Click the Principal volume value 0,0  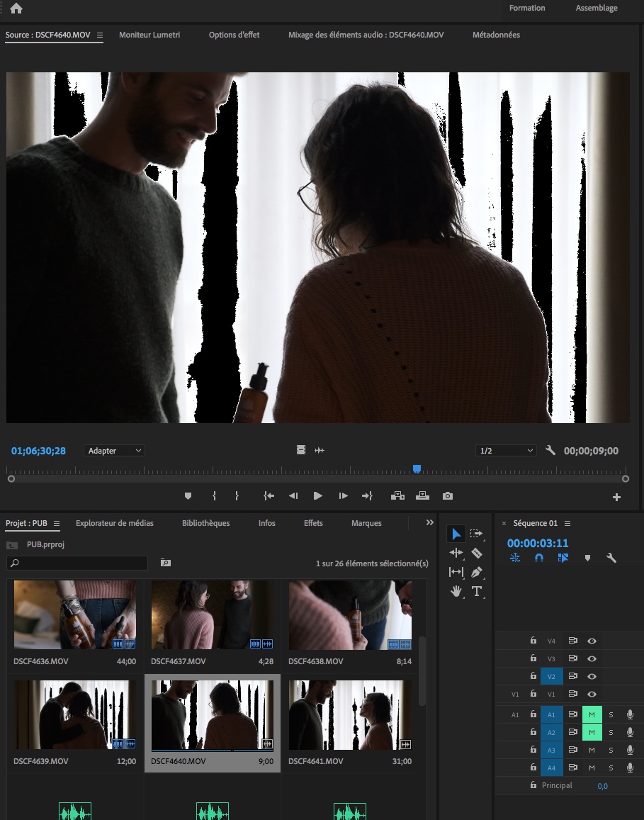point(602,785)
